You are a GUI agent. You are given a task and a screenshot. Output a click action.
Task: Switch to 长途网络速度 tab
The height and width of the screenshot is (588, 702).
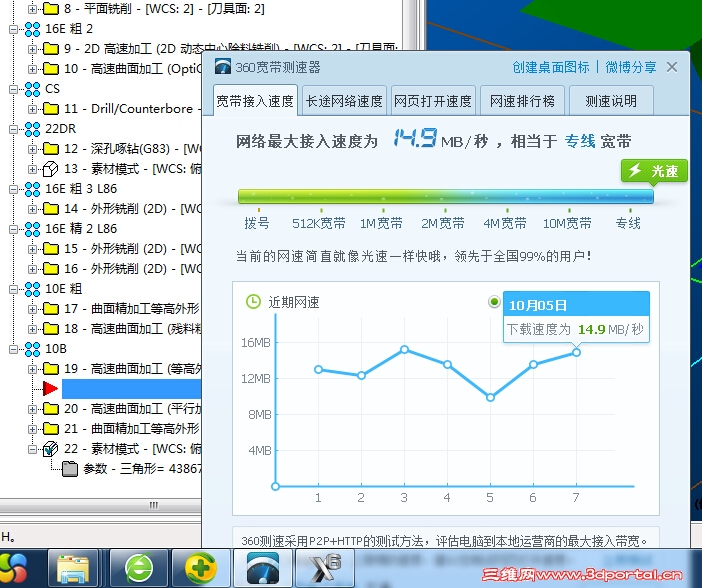[x=344, y=101]
